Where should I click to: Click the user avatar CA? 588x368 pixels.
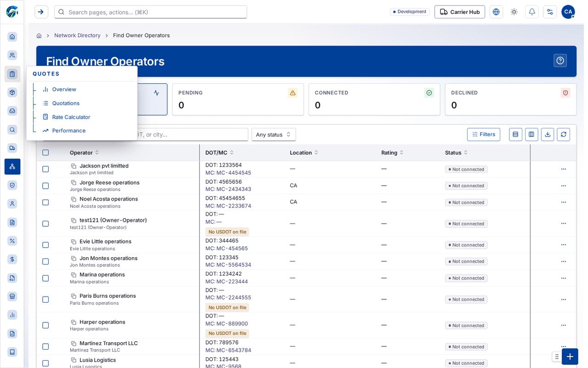click(568, 12)
